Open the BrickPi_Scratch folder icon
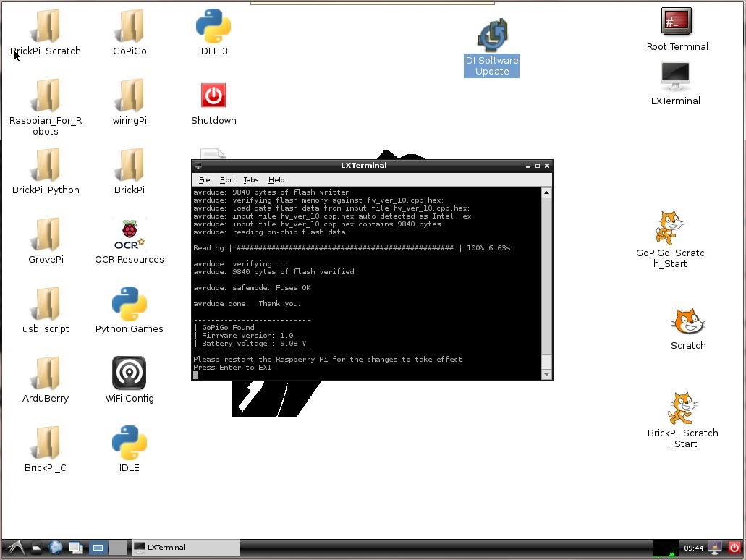746x560 pixels. click(x=46, y=26)
